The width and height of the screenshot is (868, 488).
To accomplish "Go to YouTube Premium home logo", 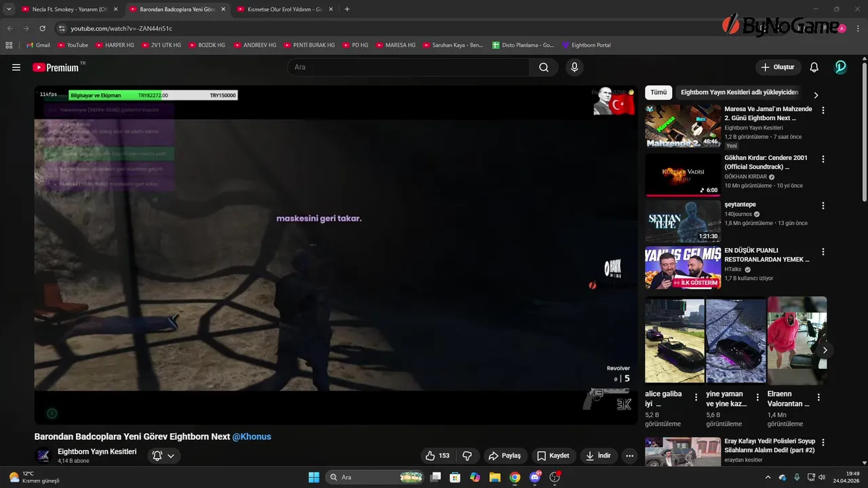I will pos(57,67).
